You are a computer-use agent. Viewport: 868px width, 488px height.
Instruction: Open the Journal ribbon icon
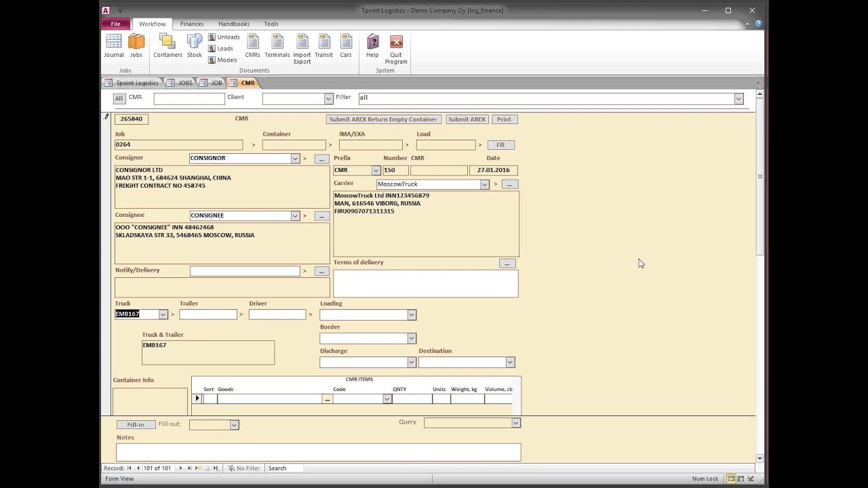click(114, 45)
